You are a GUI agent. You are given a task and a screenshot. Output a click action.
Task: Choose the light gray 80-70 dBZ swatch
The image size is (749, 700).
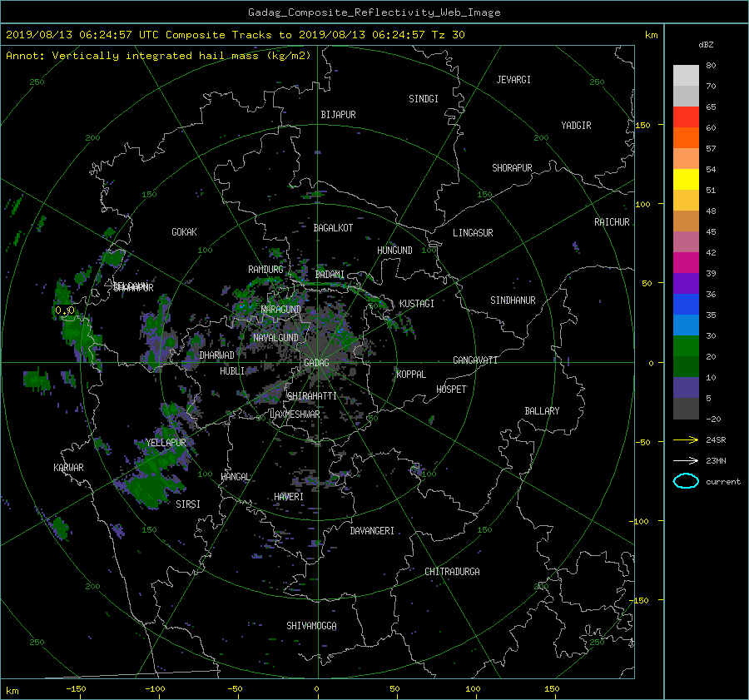click(x=686, y=75)
